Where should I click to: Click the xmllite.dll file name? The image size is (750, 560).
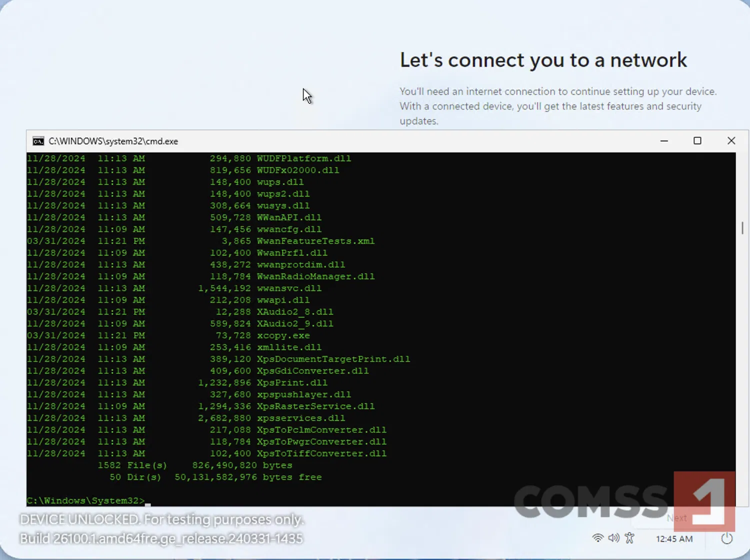tap(289, 347)
